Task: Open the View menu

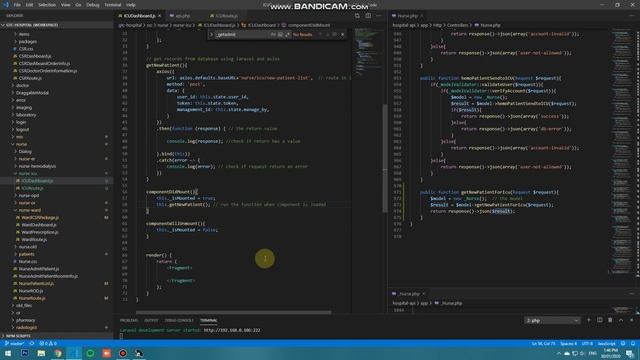Action: [65, 5]
